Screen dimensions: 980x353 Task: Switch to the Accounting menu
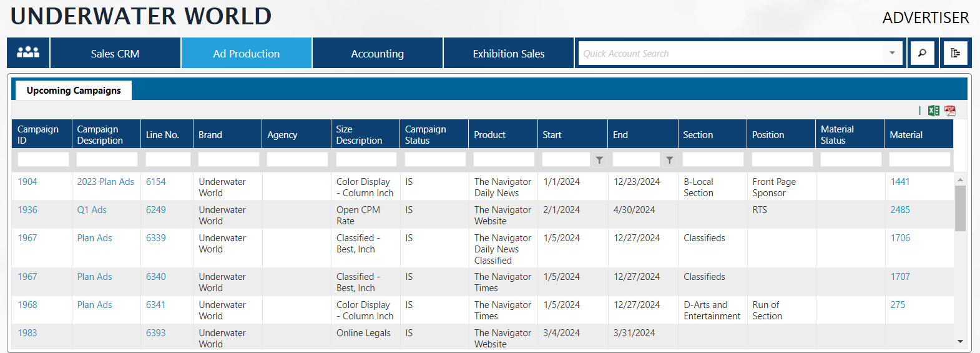377,54
